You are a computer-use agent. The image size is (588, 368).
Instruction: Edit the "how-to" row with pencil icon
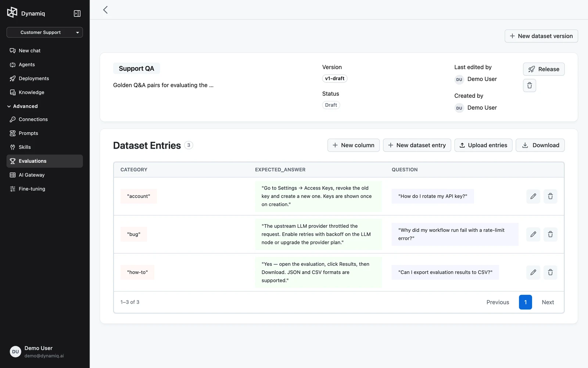click(533, 272)
